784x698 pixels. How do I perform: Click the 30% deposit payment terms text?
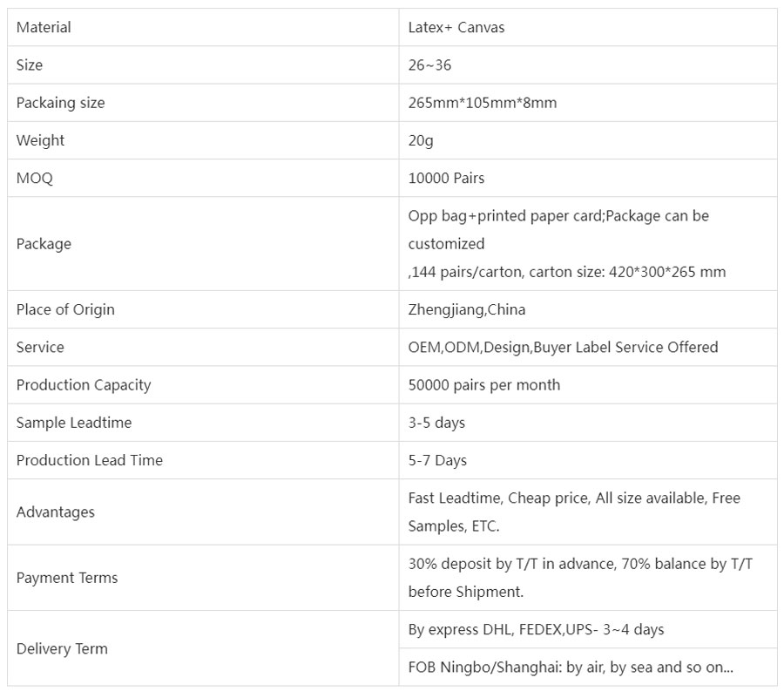(x=580, y=578)
